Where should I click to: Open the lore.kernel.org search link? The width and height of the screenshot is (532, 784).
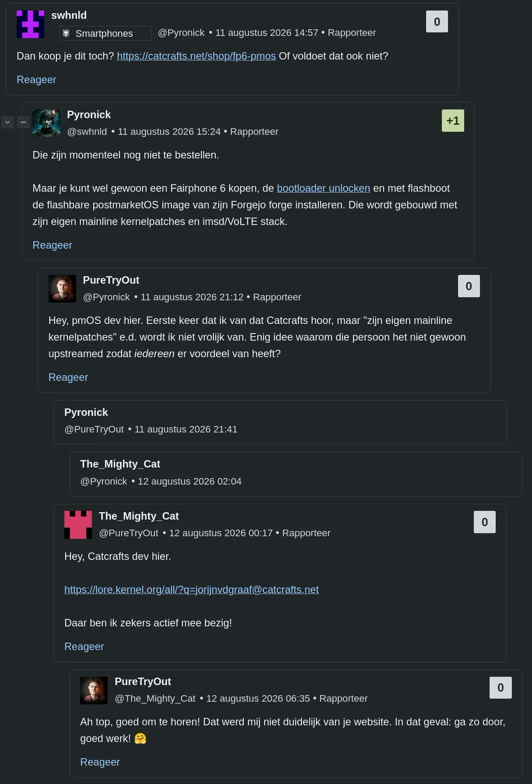(x=192, y=590)
